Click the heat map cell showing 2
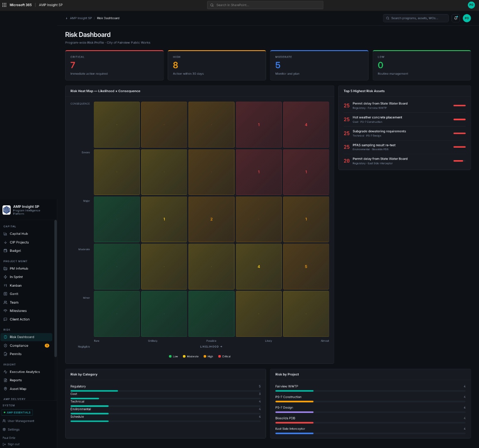 point(211,219)
